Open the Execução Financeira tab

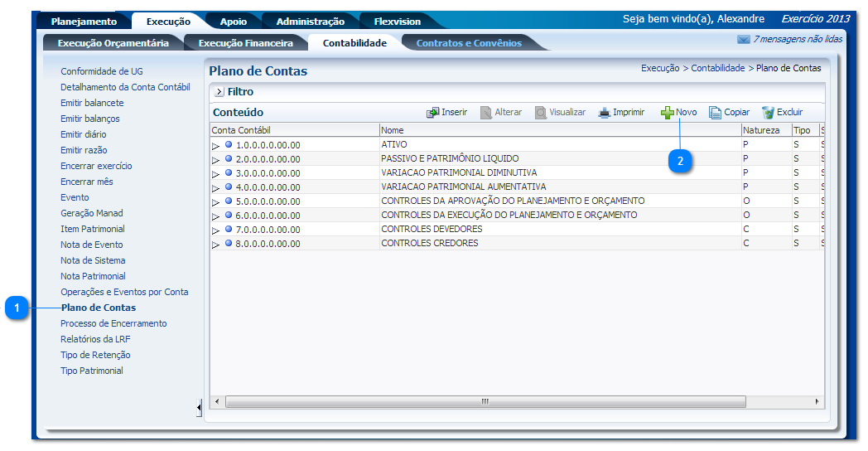tap(245, 43)
